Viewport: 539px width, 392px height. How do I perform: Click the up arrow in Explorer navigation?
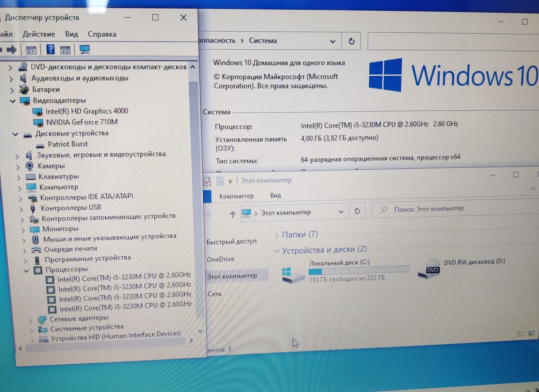pos(232,214)
